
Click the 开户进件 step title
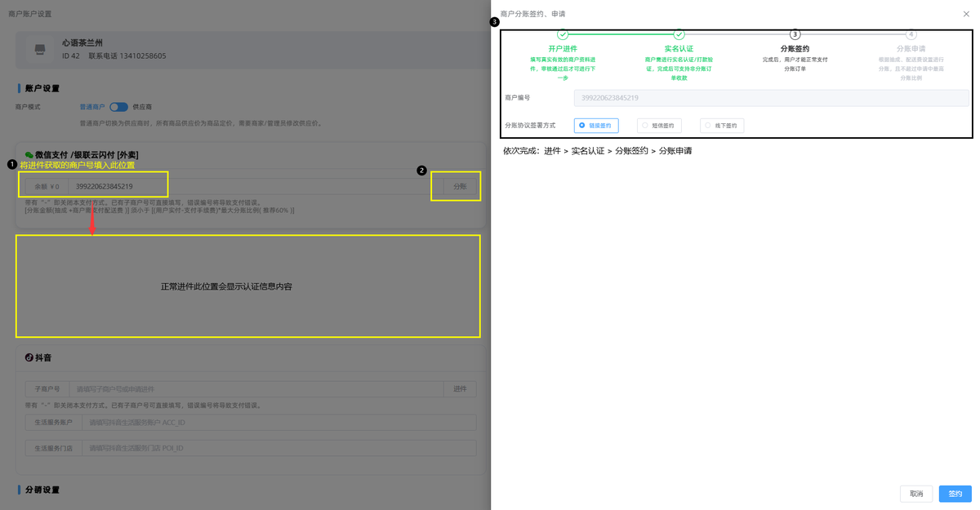coord(563,49)
